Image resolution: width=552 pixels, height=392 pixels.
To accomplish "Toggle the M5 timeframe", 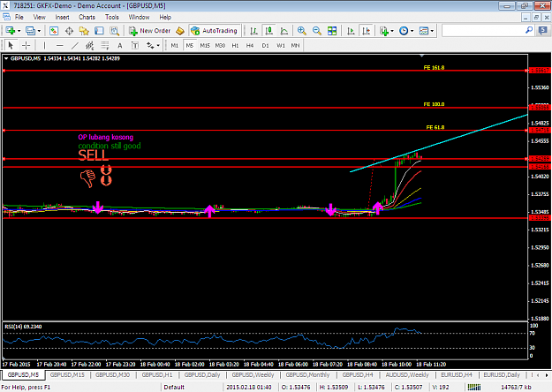I will [x=190, y=45].
